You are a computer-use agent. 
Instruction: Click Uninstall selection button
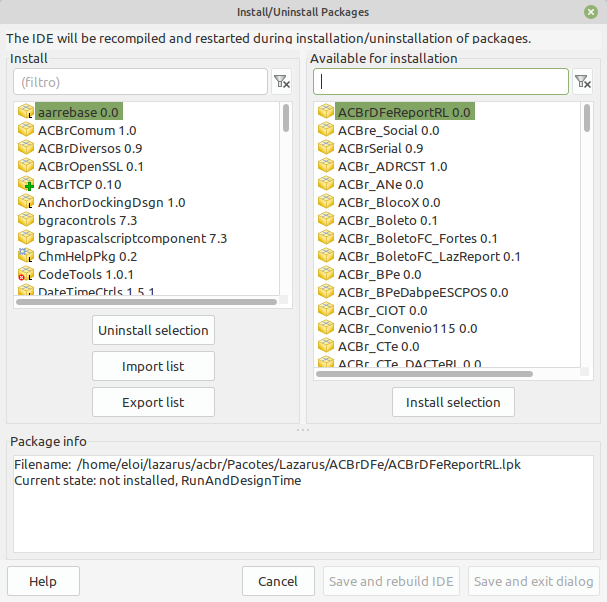(153, 330)
